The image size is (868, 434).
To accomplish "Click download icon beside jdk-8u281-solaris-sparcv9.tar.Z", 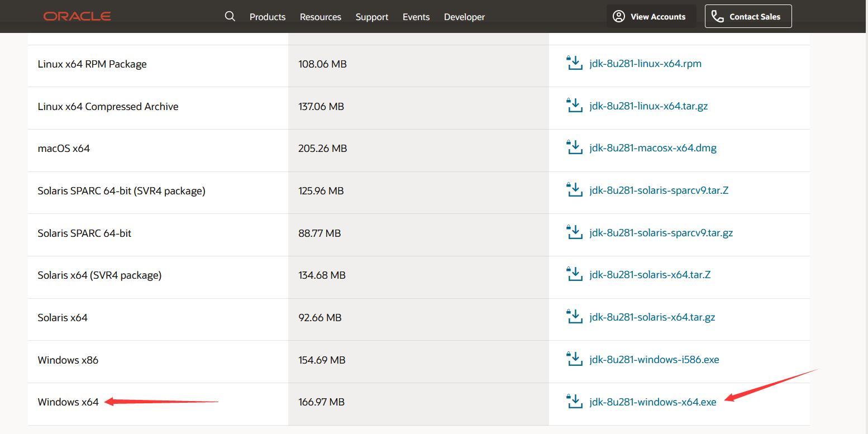I will [x=574, y=190].
